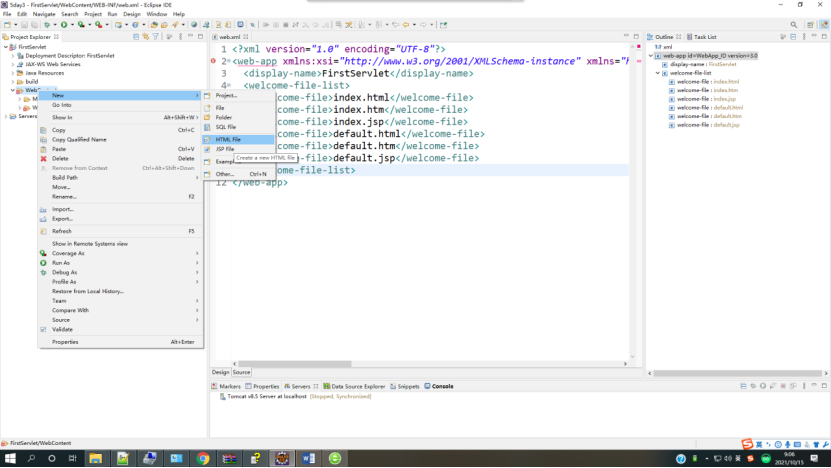
Task: Expand the build folder node
Action: click(x=13, y=82)
